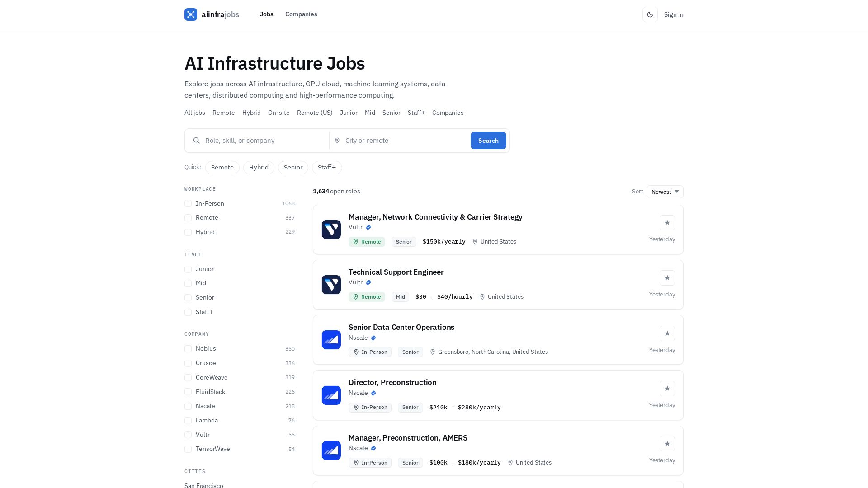Click Vultr logo on Technical Support Engineer

tap(331, 285)
